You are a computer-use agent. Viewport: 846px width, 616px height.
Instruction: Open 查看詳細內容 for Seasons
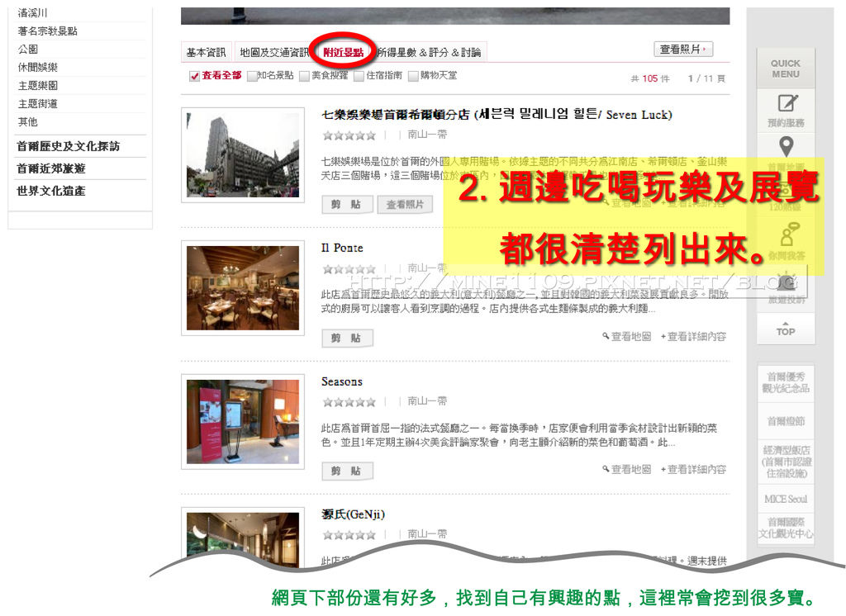(x=693, y=470)
